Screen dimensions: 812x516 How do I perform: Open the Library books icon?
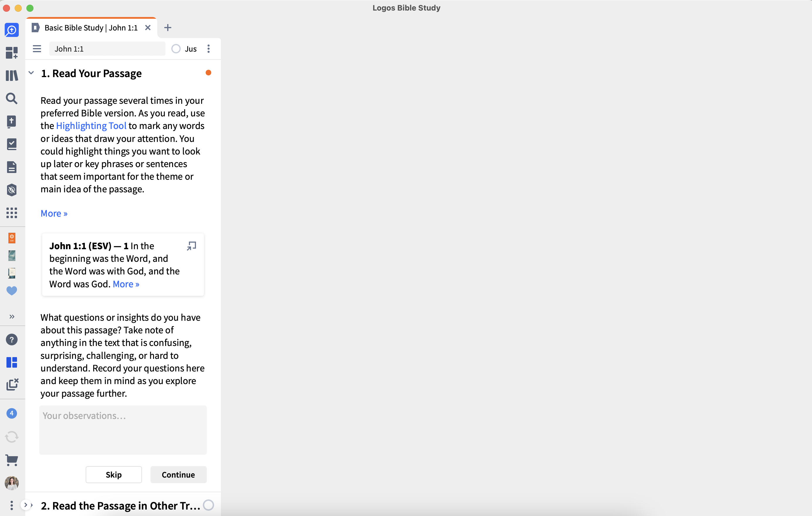[12, 76]
